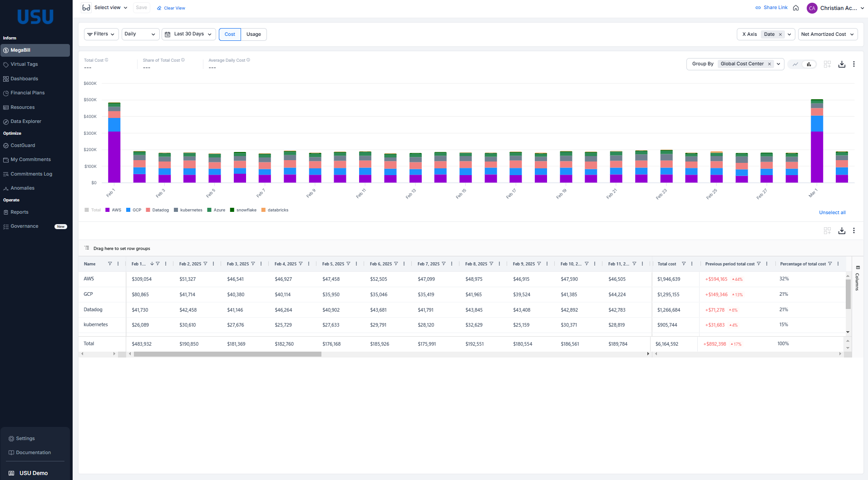This screenshot has width=868, height=480.
Task: Remove Global Cost Center grouping
Action: [x=769, y=64]
